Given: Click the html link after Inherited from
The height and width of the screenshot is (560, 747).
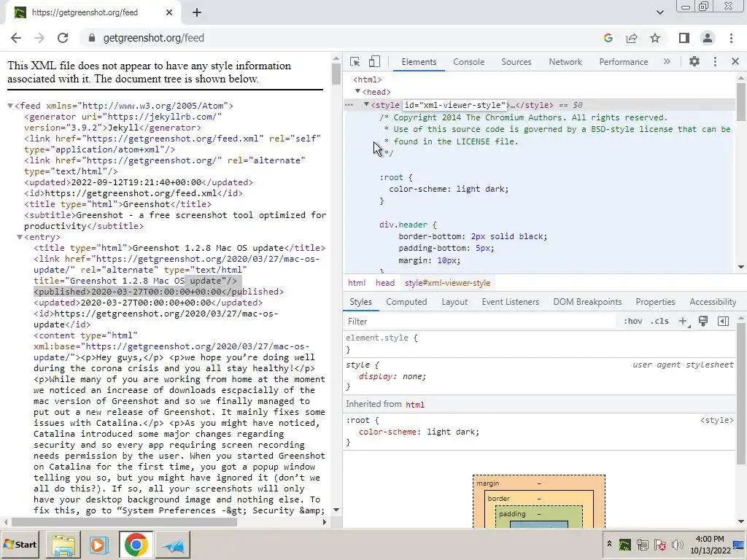Looking at the screenshot, I should [415, 405].
